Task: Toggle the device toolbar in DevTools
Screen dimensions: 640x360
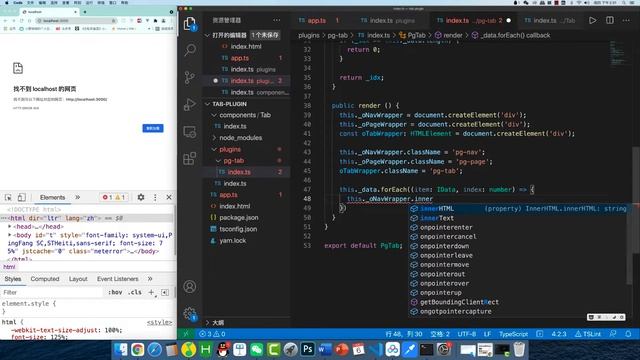Action: click(22, 198)
